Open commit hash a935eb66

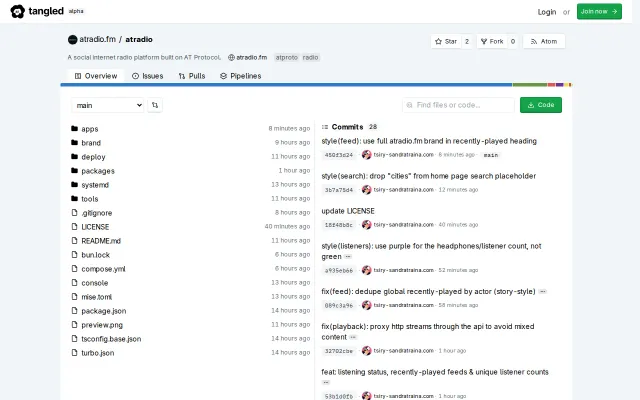click(x=339, y=270)
